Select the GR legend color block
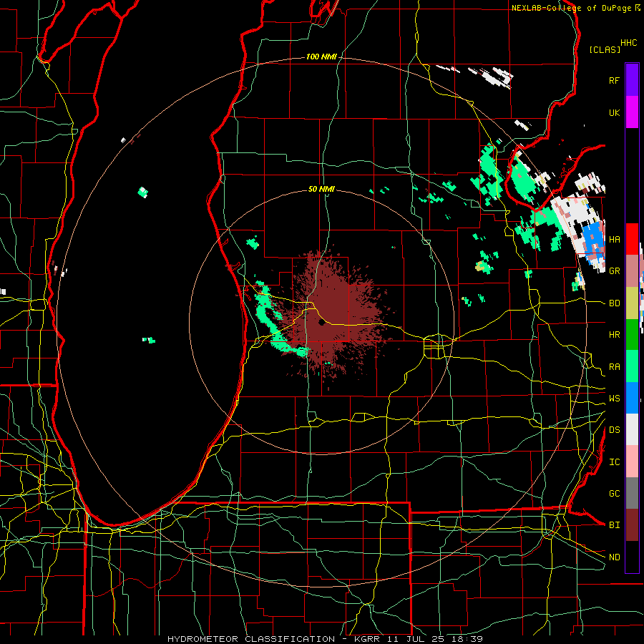Viewport: 644px width, 644px height. 632,271
